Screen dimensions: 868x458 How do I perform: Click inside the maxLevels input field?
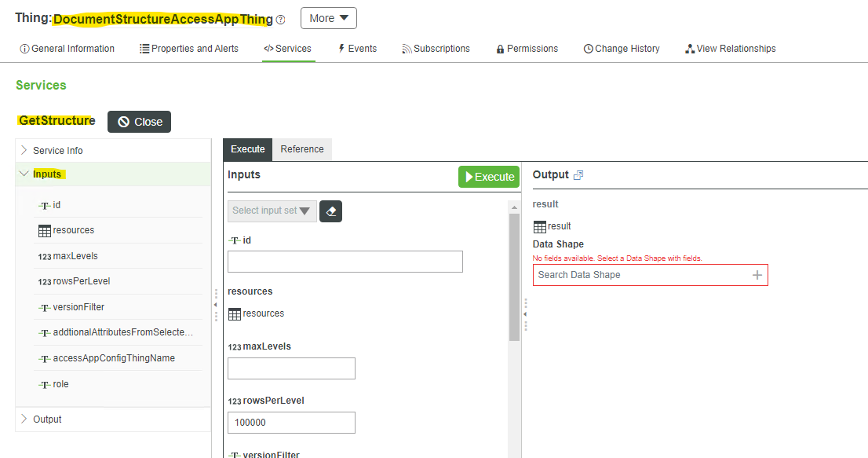pos(291,368)
